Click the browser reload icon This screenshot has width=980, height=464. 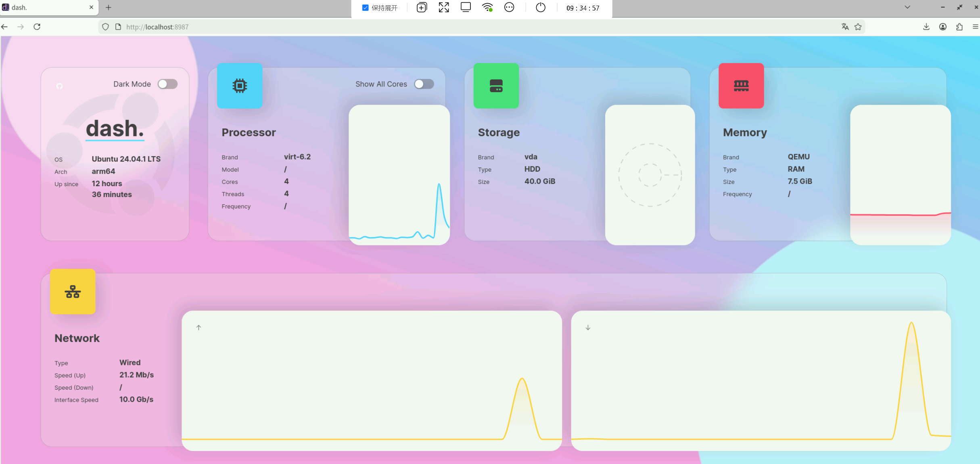37,27
